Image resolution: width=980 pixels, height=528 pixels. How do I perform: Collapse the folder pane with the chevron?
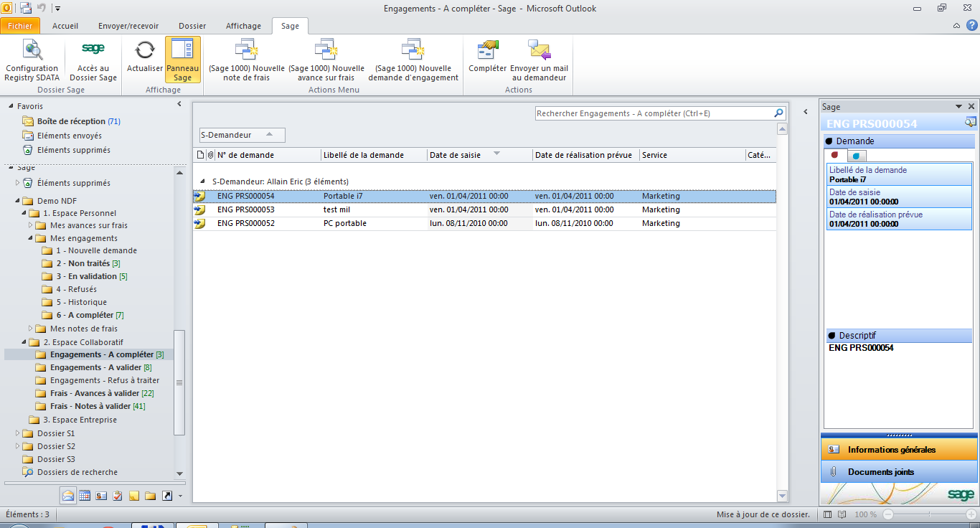(x=179, y=105)
